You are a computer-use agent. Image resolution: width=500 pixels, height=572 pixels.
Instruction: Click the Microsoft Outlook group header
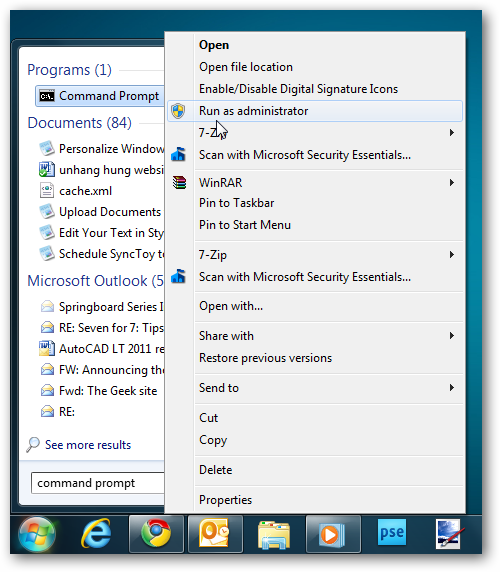tap(96, 281)
